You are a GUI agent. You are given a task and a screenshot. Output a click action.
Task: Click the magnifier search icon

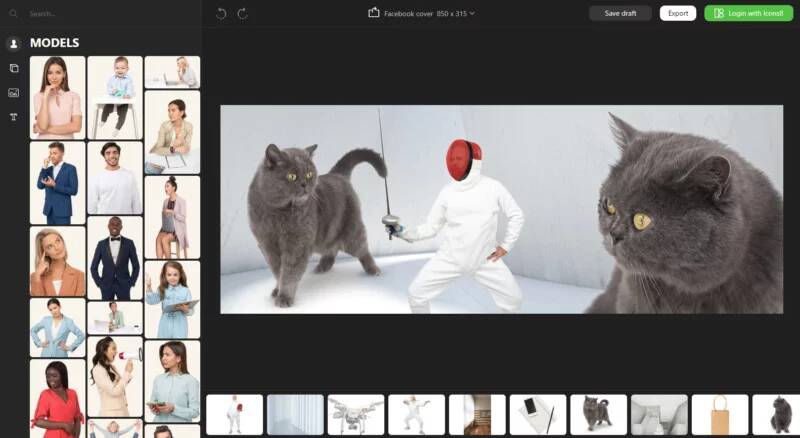click(14, 14)
